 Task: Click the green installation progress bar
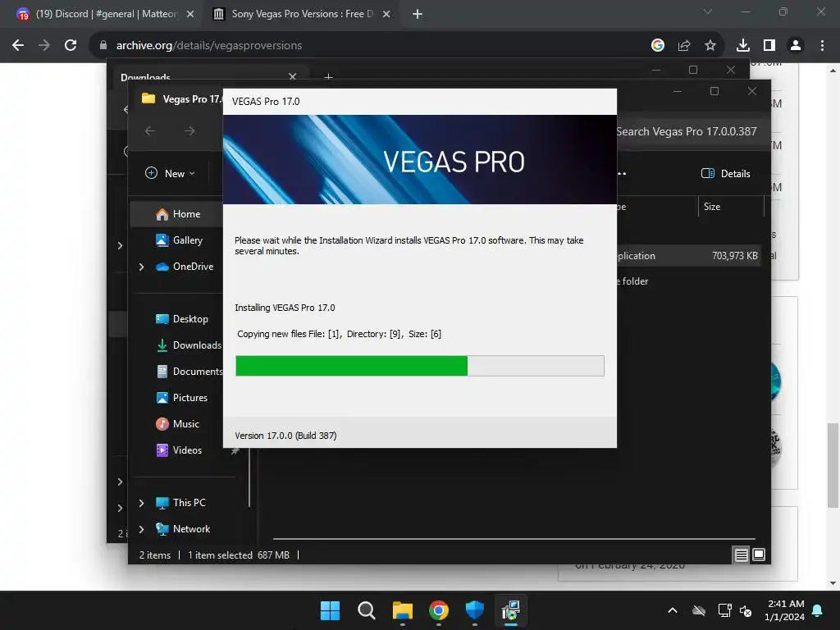point(351,366)
